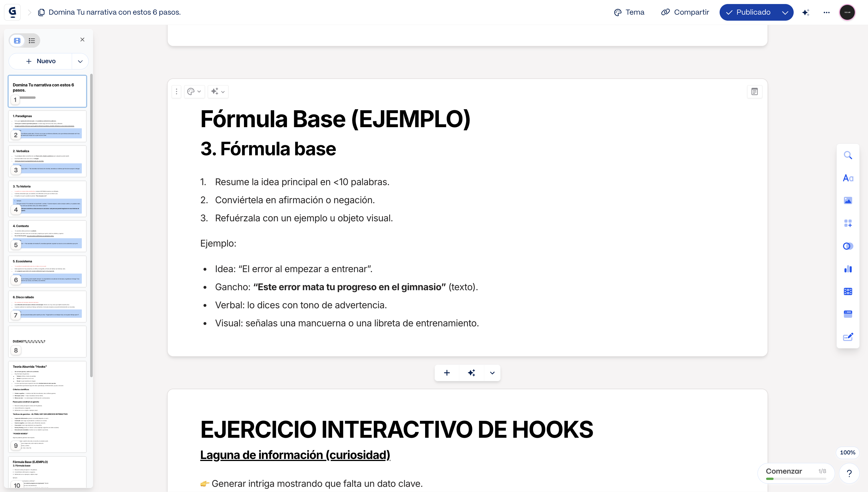The width and height of the screenshot is (868, 492).
Task: Select slide 8 DUDAS thumbnail
Action: tap(47, 341)
